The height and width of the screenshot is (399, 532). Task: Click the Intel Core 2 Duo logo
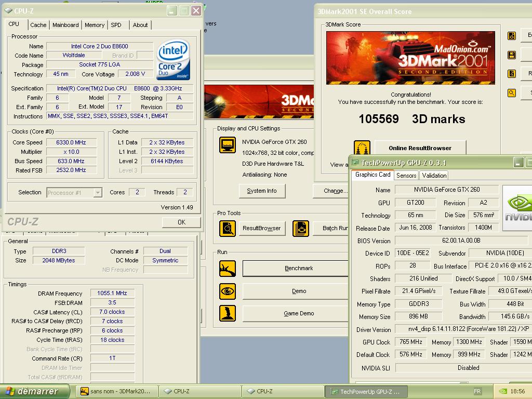click(173, 60)
